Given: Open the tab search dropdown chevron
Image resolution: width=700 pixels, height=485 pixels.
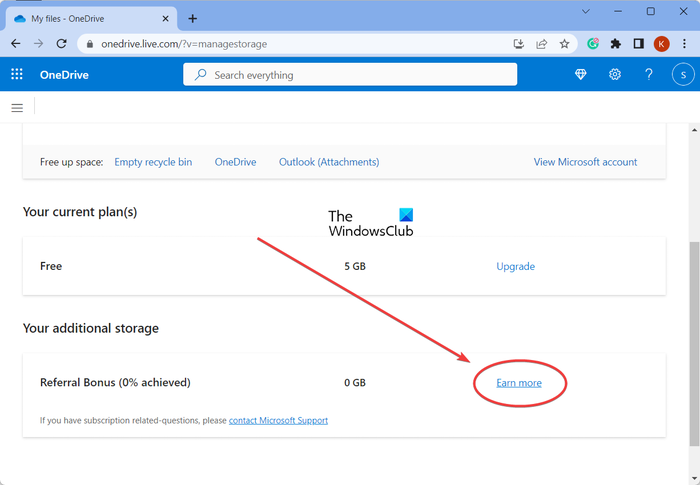Looking at the screenshot, I should point(586,12).
